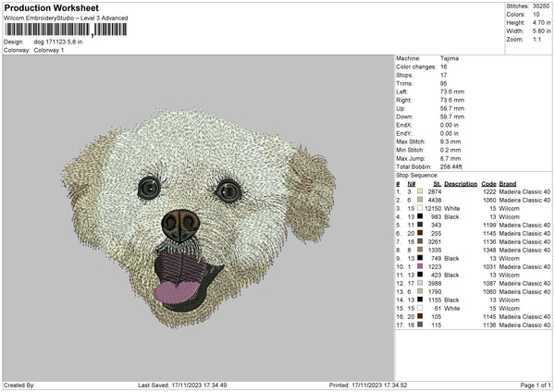
Task: Pick the black swatch at stop 4
Action: click(419, 215)
